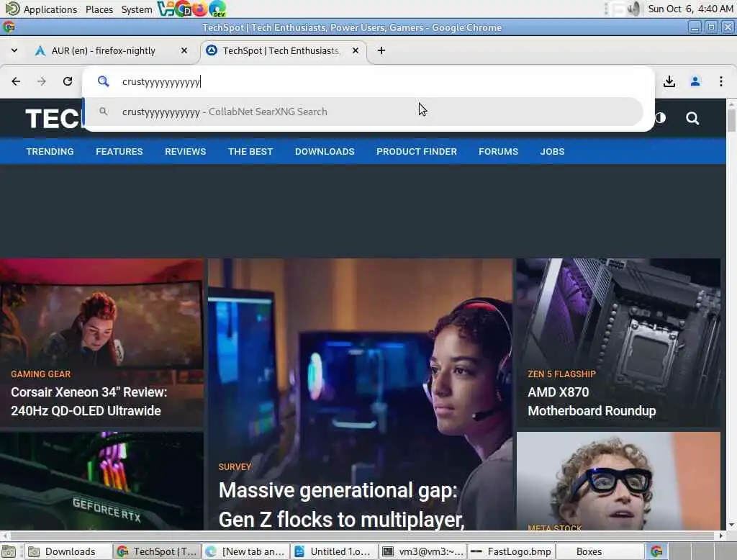
Task: Click the show desktop button in taskbar
Action: tap(9, 551)
